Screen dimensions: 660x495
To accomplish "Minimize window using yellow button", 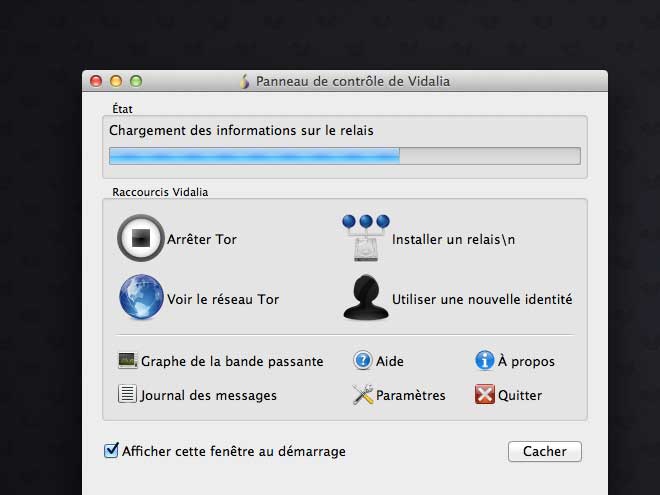I will point(116,81).
